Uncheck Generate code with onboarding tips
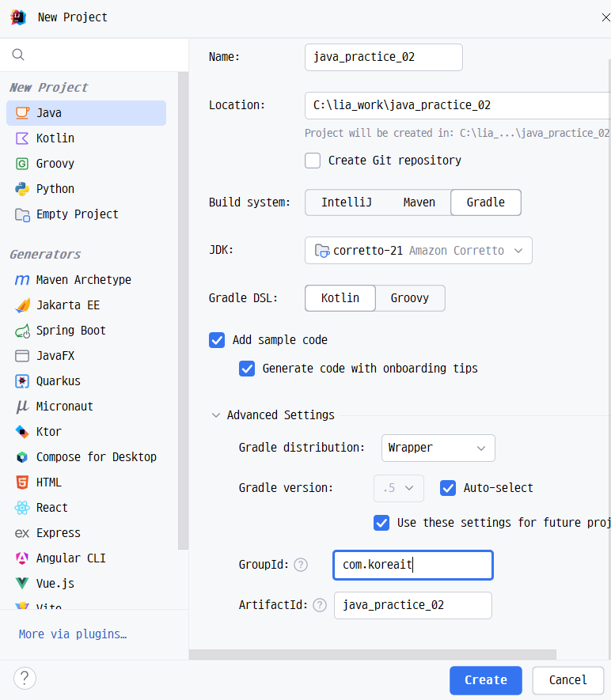Screen dimensions: 611x700 (x=247, y=369)
